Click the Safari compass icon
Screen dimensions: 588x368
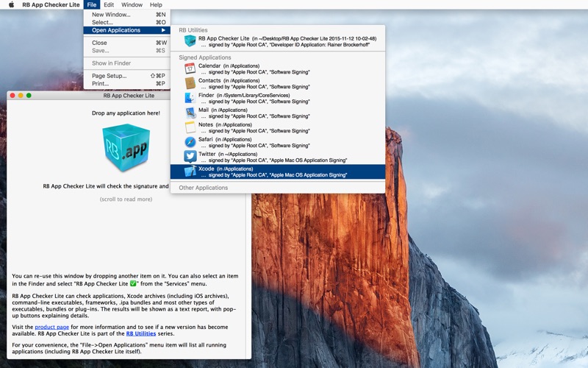click(190, 142)
